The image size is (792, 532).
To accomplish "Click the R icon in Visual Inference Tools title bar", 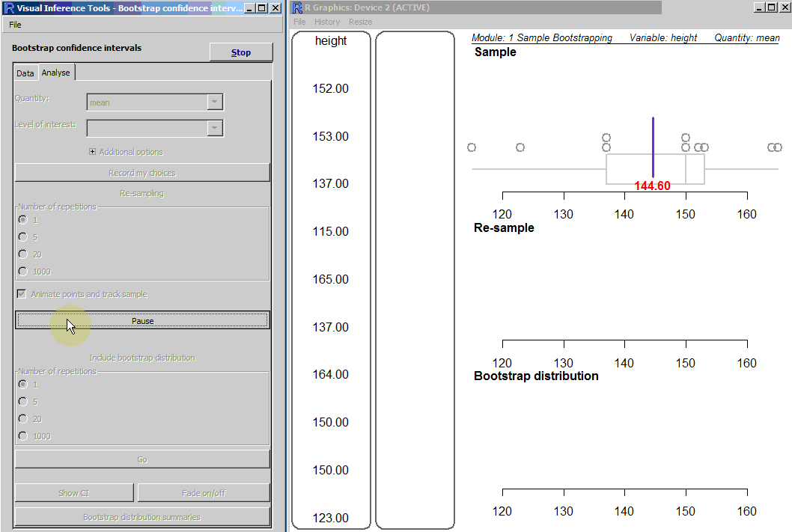I will (x=9, y=8).
